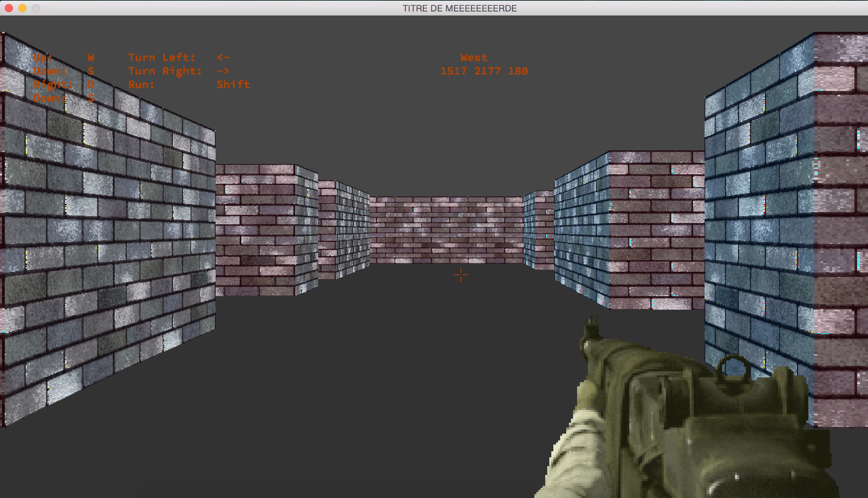Click the greyed-out zoom button in title bar
Image resolution: width=868 pixels, height=498 pixels.
click(36, 8)
